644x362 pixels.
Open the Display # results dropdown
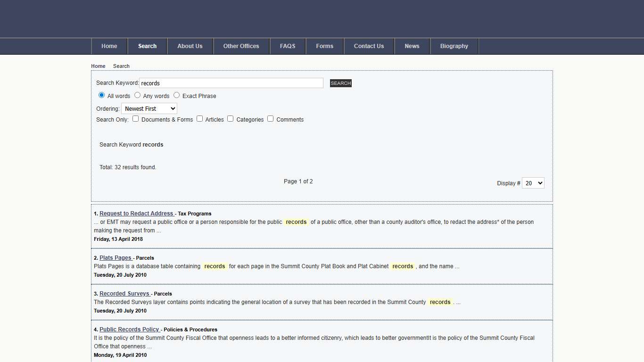(533, 183)
